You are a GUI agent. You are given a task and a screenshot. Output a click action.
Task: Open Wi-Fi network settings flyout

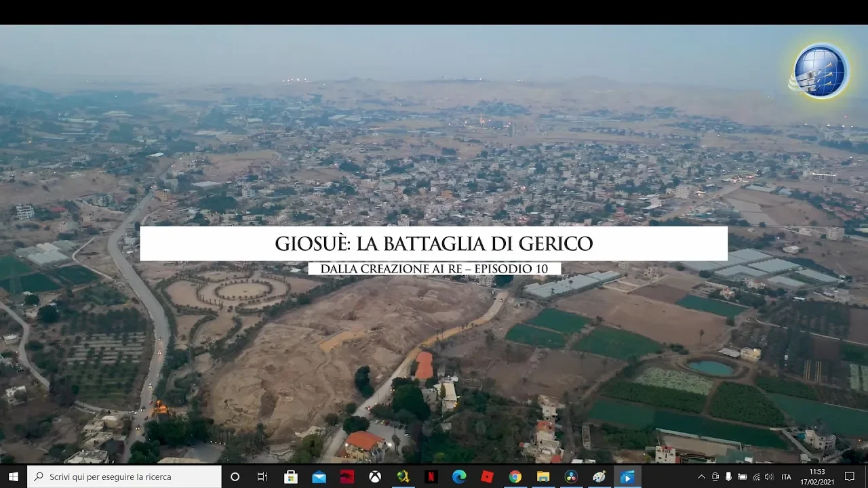click(x=756, y=476)
